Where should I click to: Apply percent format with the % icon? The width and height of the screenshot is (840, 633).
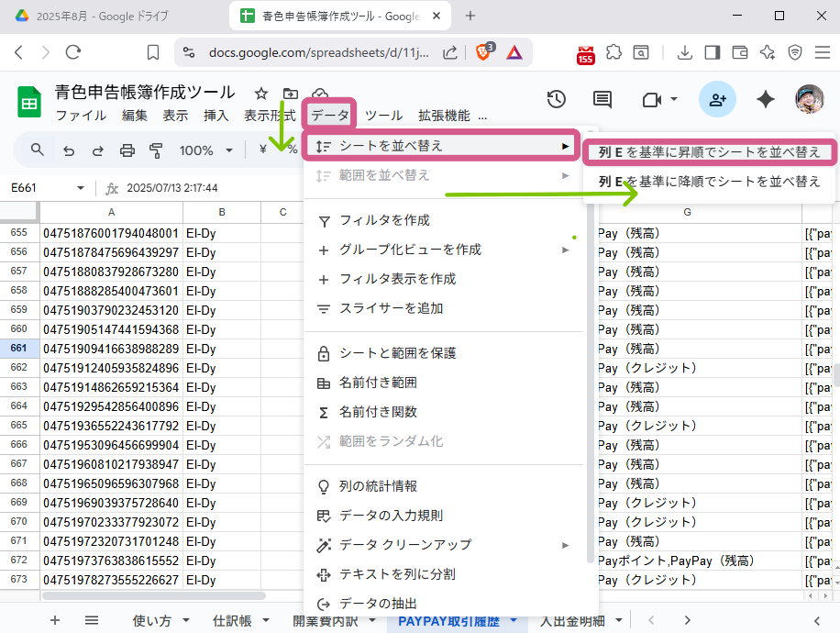(x=293, y=150)
